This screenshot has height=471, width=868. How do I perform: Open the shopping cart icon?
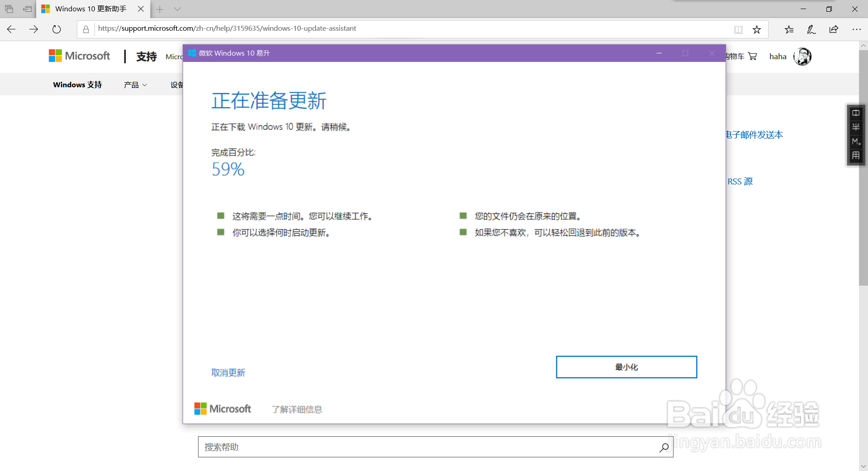tap(753, 57)
